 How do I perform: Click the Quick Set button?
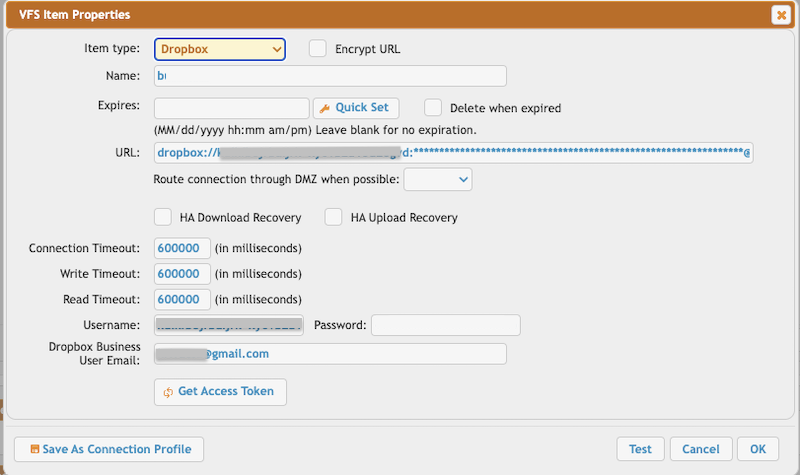click(x=356, y=108)
